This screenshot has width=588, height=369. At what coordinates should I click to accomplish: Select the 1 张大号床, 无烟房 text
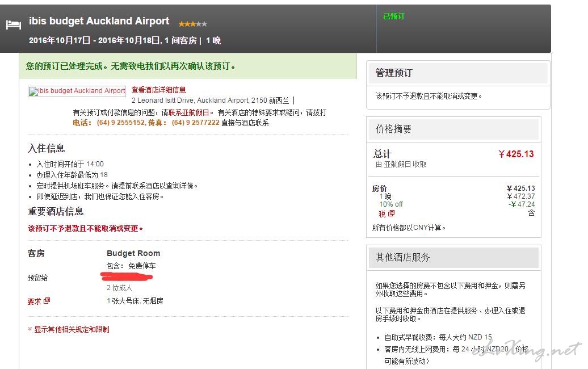tap(135, 301)
